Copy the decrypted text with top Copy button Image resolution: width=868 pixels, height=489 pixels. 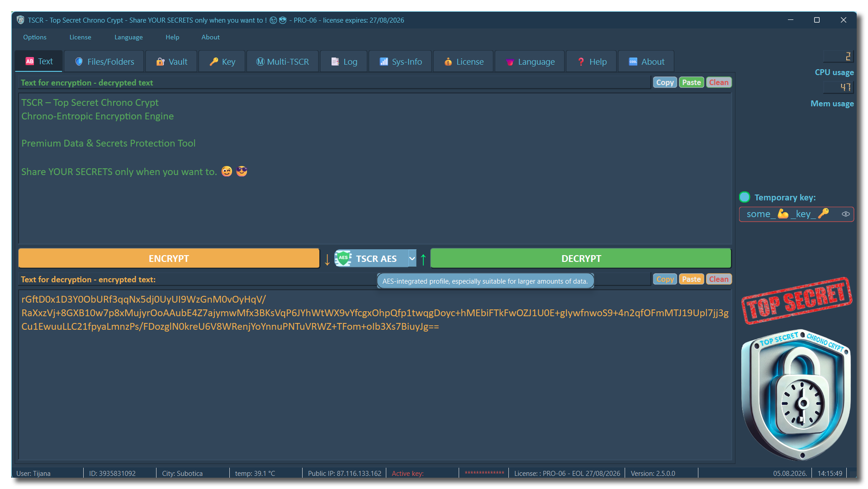[x=665, y=82]
